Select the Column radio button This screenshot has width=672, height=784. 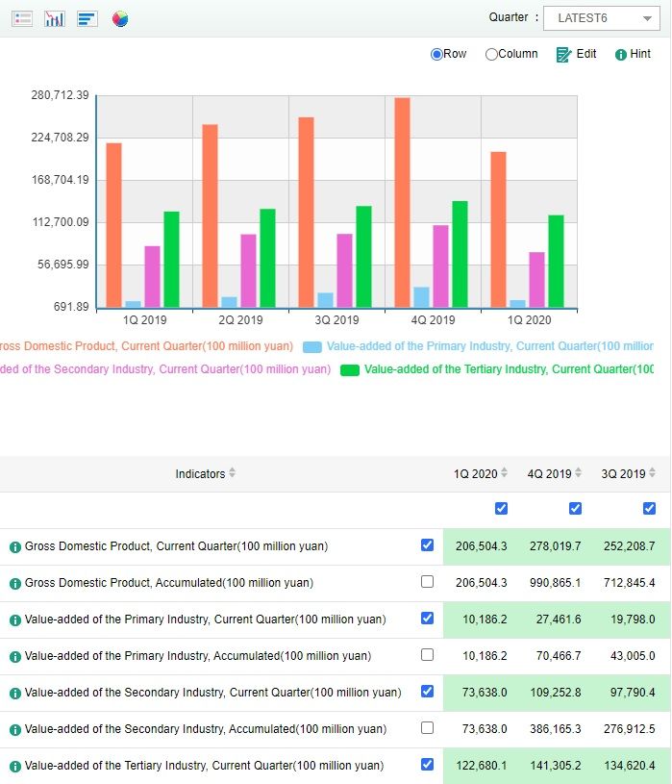(x=491, y=54)
